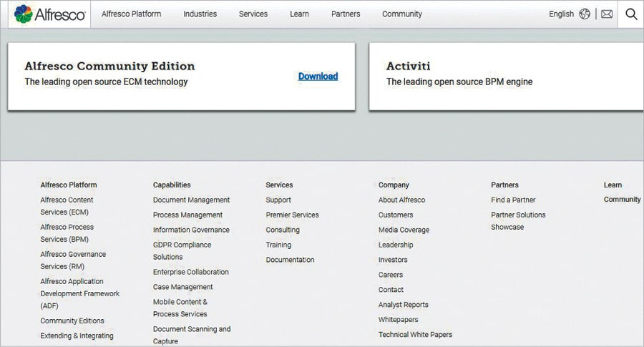Click Careers in Company column
The height and width of the screenshot is (347, 644).
click(391, 275)
